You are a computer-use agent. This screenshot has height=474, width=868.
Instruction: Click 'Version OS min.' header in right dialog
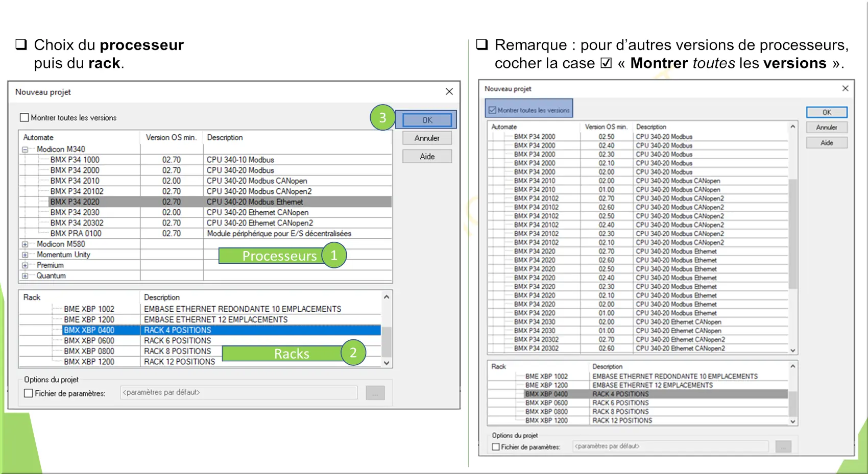pyautogui.click(x=606, y=127)
